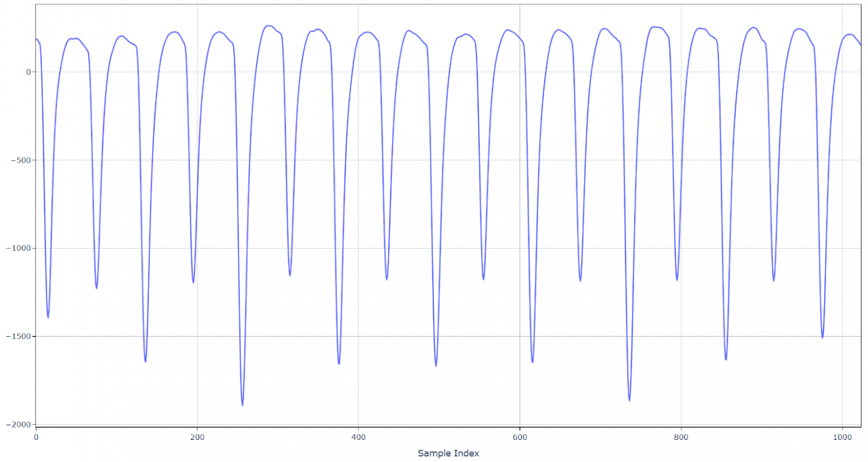Click the "Sample Index" x-axis title
This screenshot has height=462, width=868.
coord(448,453)
